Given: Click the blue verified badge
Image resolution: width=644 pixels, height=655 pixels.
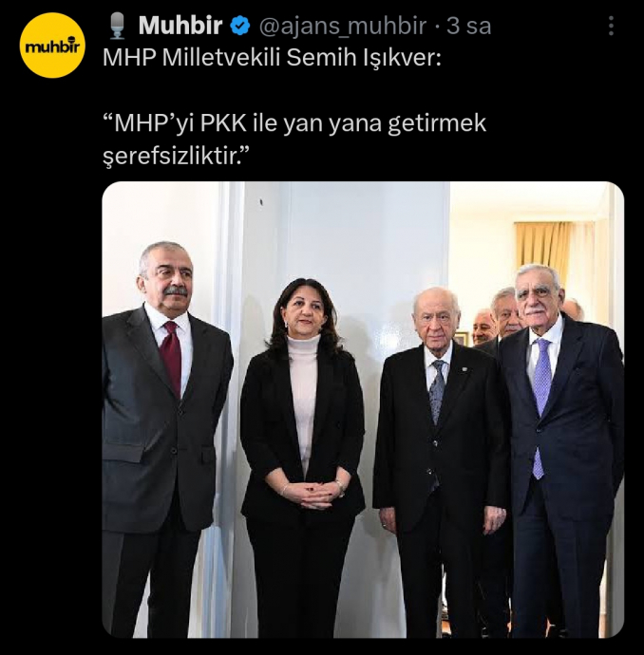Looking at the screenshot, I should [240, 26].
